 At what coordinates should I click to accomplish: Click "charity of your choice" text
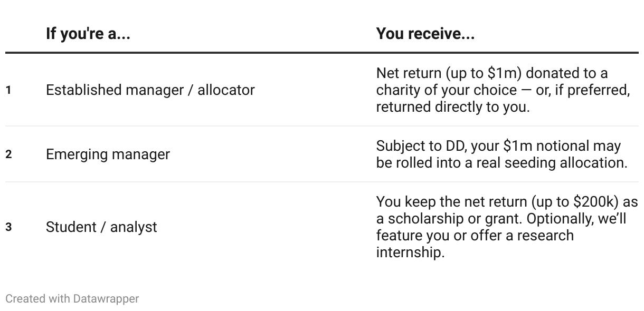tap(446, 90)
